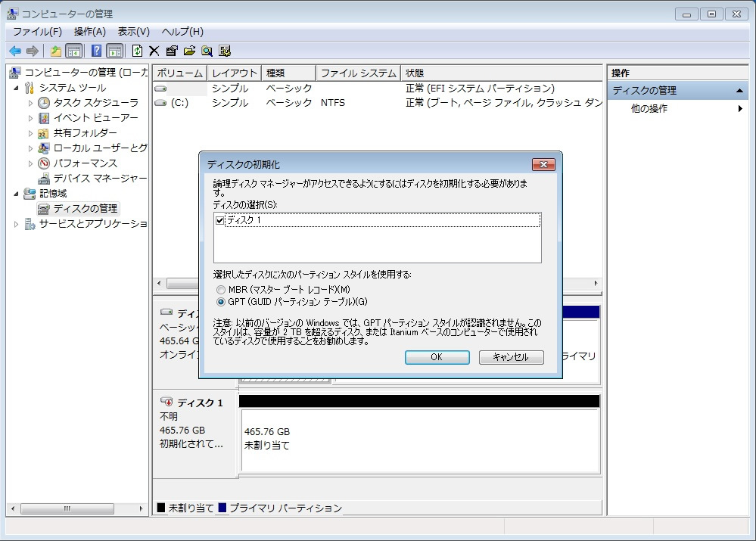Click the Properties toolbar icon
This screenshot has width=756, height=541.
(172, 51)
